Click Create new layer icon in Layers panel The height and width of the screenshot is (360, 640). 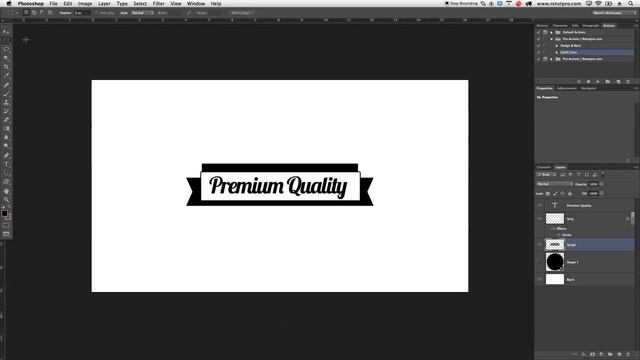(x=619, y=354)
